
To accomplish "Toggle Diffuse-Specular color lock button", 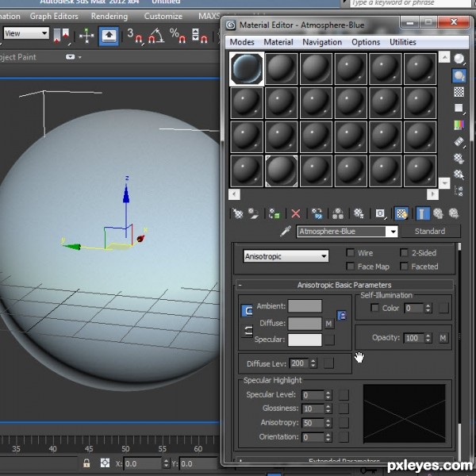I will (x=247, y=331).
